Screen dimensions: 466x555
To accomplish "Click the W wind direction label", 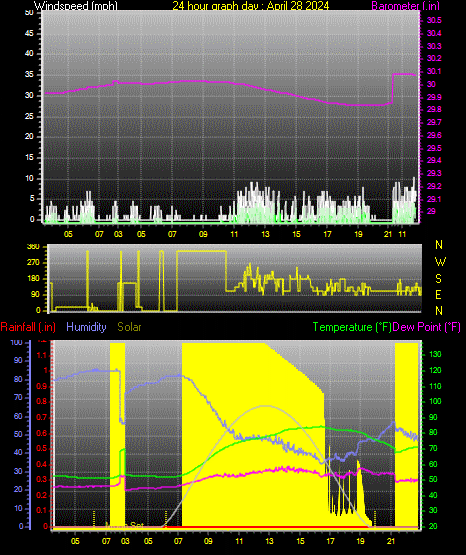I will [x=440, y=262].
